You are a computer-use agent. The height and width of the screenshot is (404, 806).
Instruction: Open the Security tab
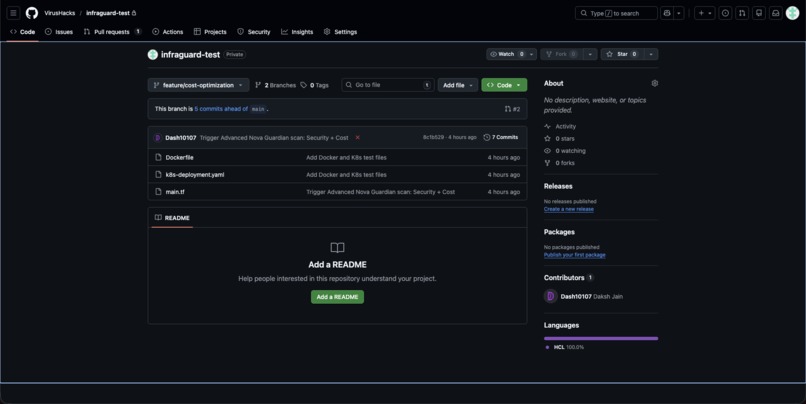point(253,32)
